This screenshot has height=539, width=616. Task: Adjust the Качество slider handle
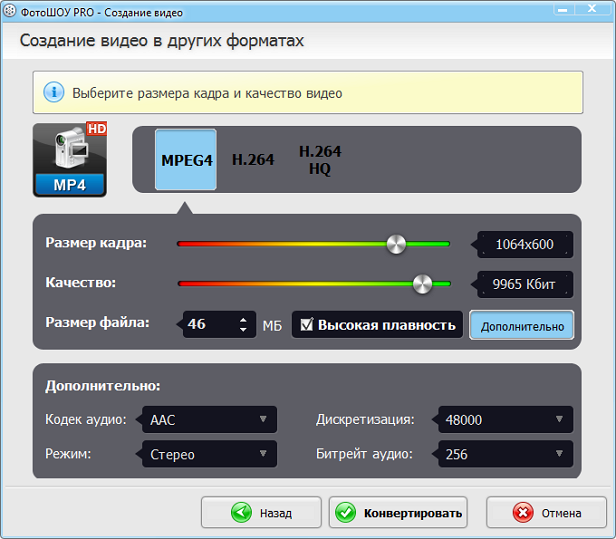[x=422, y=284]
